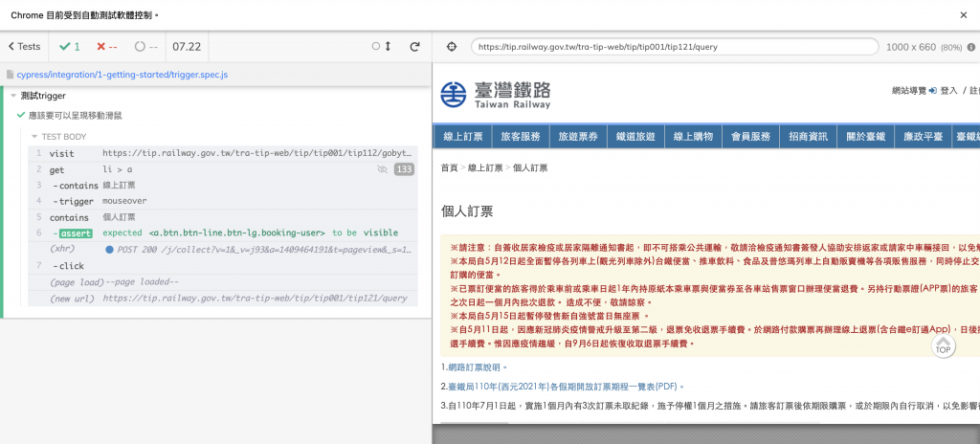Open the 旅客服務 nav menu

click(521, 136)
